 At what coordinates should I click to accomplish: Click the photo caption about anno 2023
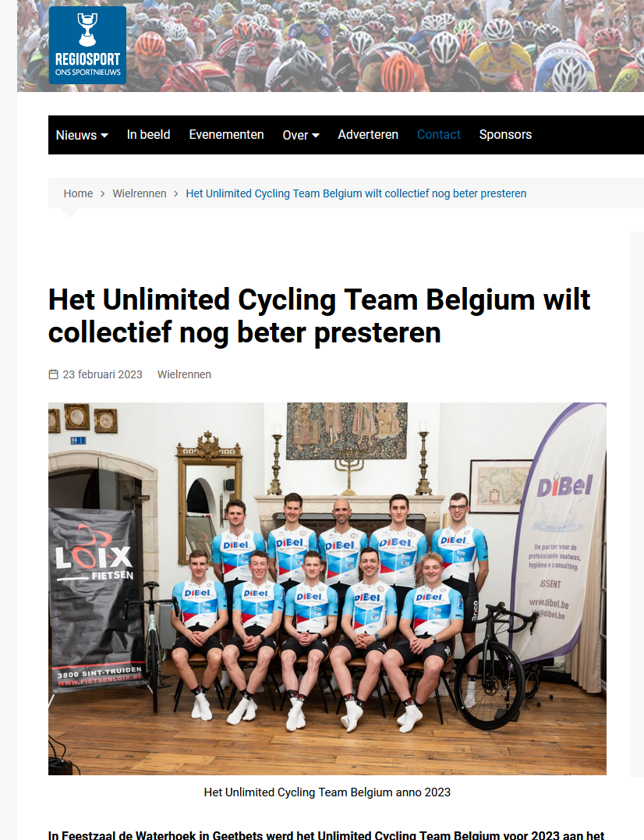coord(327,792)
